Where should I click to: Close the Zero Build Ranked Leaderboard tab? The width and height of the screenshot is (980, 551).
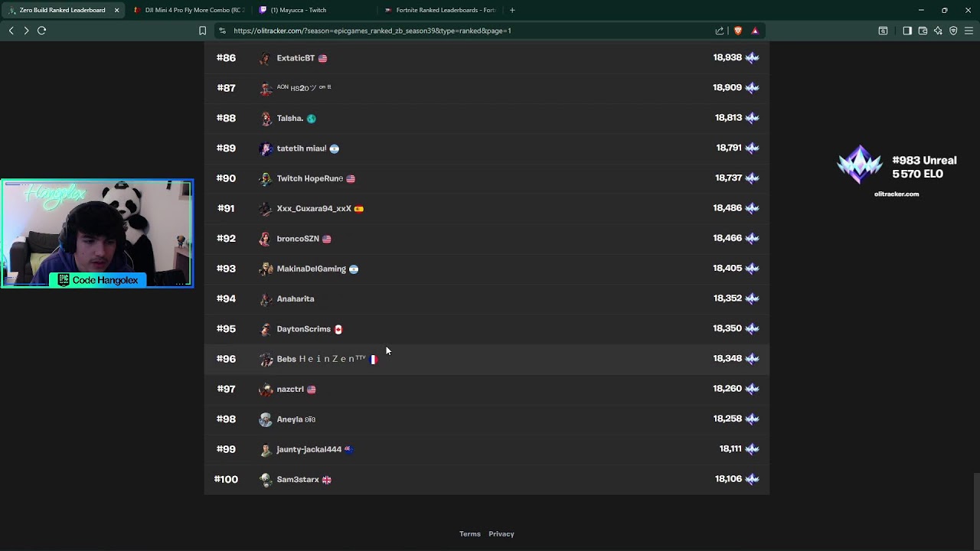pos(116,10)
